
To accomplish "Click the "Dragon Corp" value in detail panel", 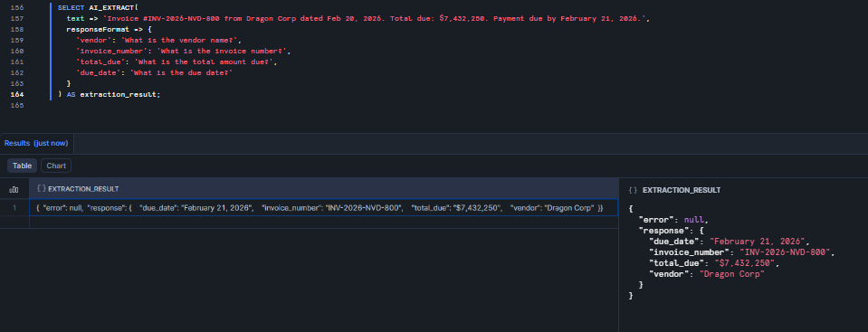I will (732, 273).
